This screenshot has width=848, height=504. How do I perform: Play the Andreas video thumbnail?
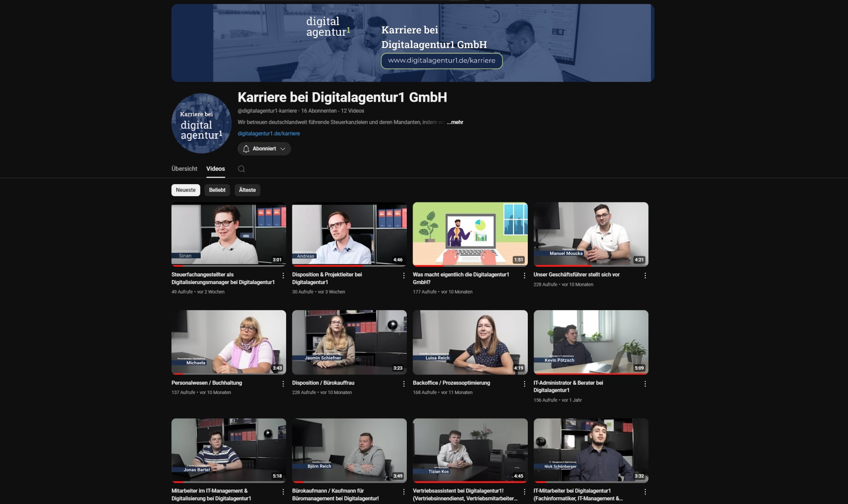pyautogui.click(x=349, y=235)
